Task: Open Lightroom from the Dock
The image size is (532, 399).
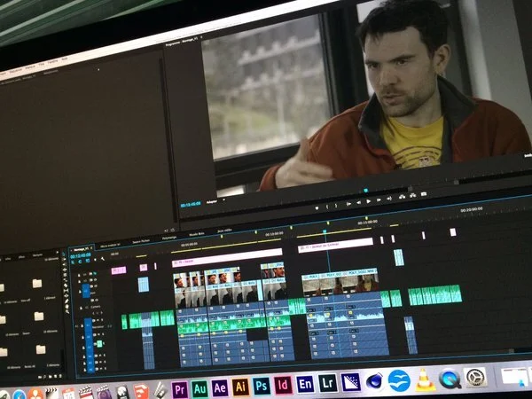Action: (x=328, y=383)
